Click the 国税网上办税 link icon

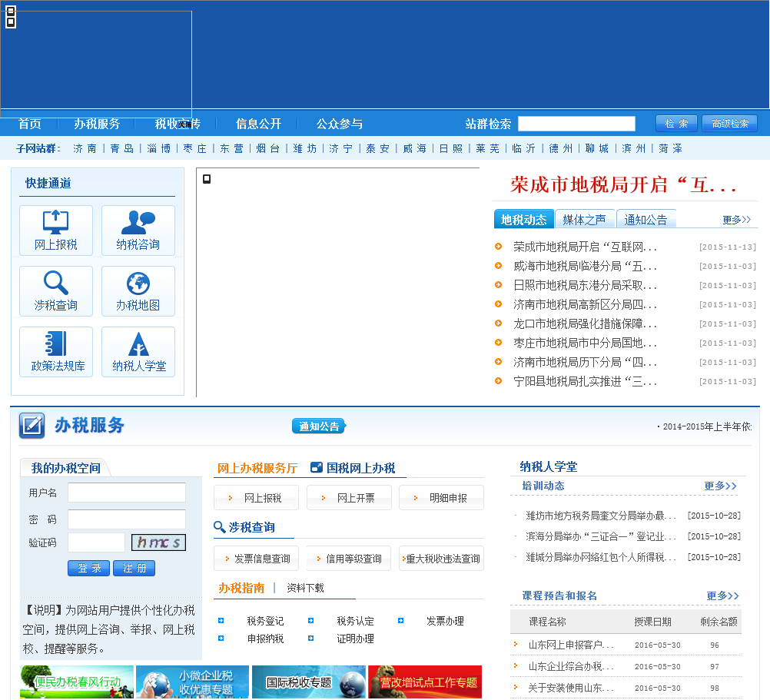[317, 468]
